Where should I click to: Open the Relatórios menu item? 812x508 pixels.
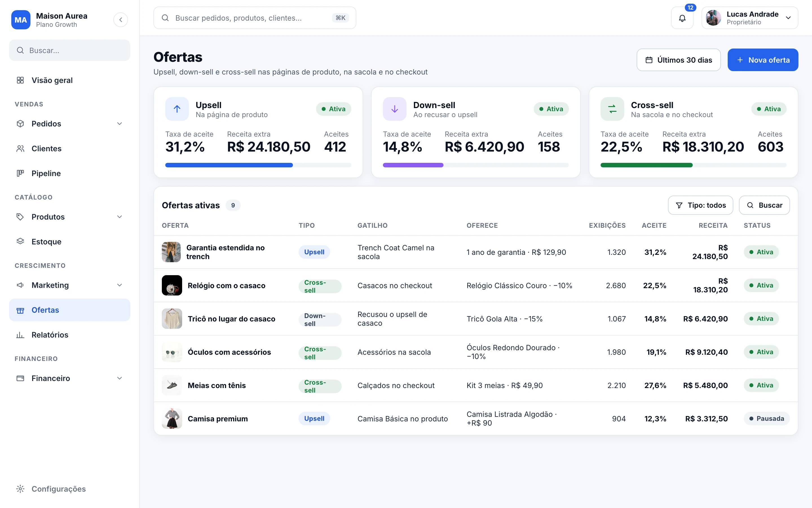pos(69,335)
